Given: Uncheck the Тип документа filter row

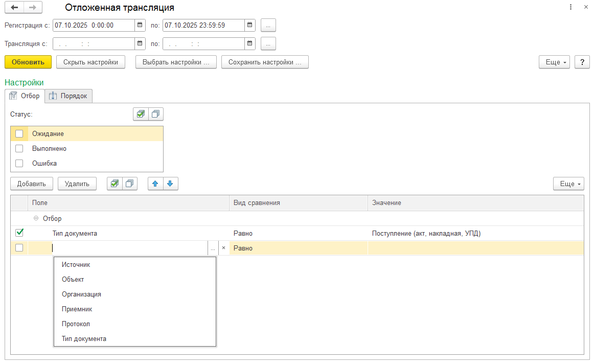Looking at the screenshot, I should tap(19, 233).
